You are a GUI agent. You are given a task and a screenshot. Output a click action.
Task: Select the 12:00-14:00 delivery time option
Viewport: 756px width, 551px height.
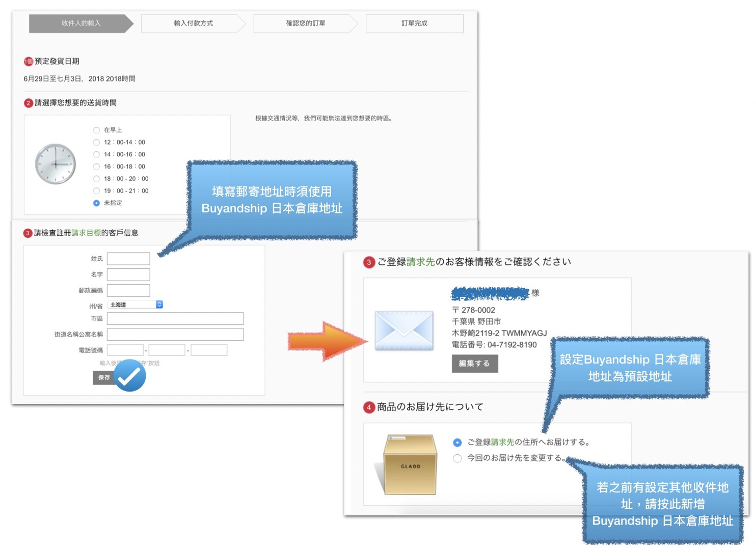pos(96,143)
